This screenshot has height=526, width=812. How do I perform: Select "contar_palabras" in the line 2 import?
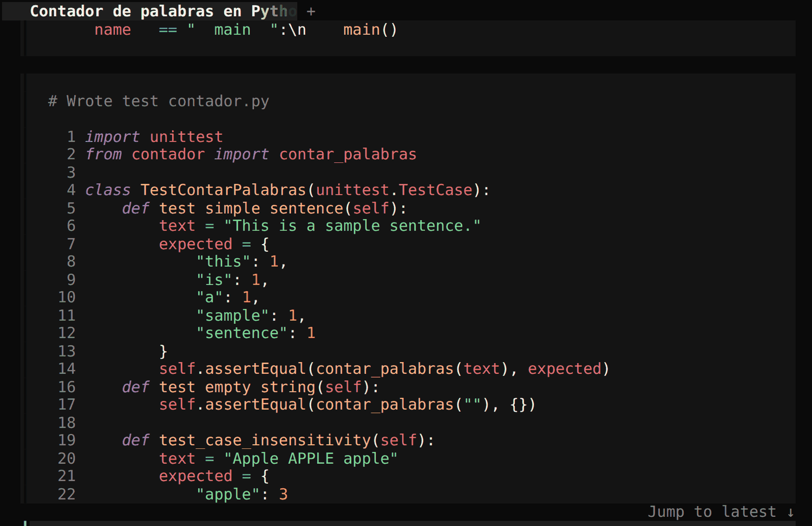coord(348,155)
